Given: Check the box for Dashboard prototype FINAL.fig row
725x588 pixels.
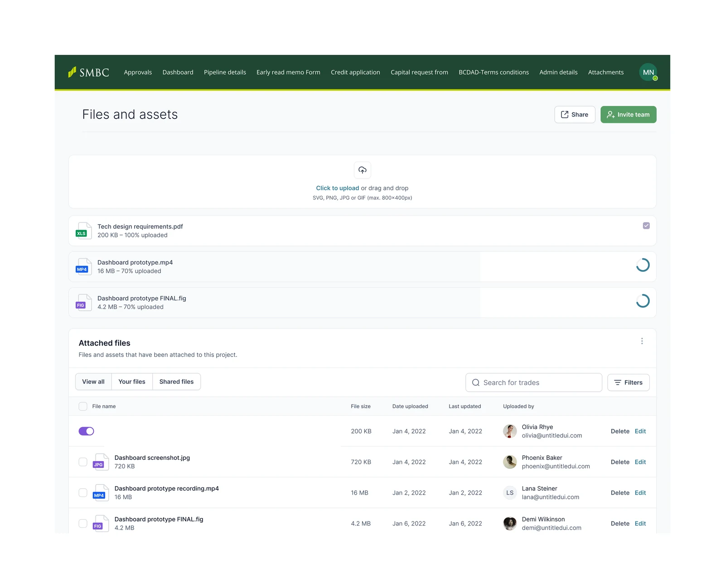Looking at the screenshot, I should point(83,523).
